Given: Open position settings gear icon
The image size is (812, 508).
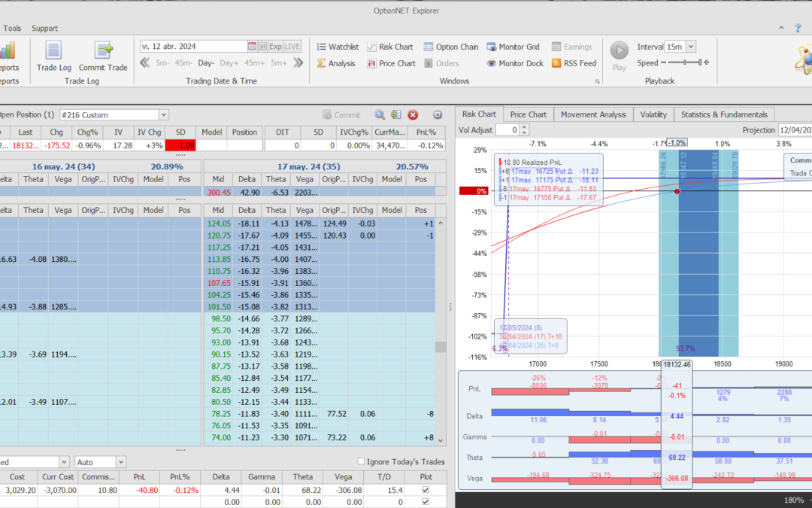Looking at the screenshot, I should (438, 114).
